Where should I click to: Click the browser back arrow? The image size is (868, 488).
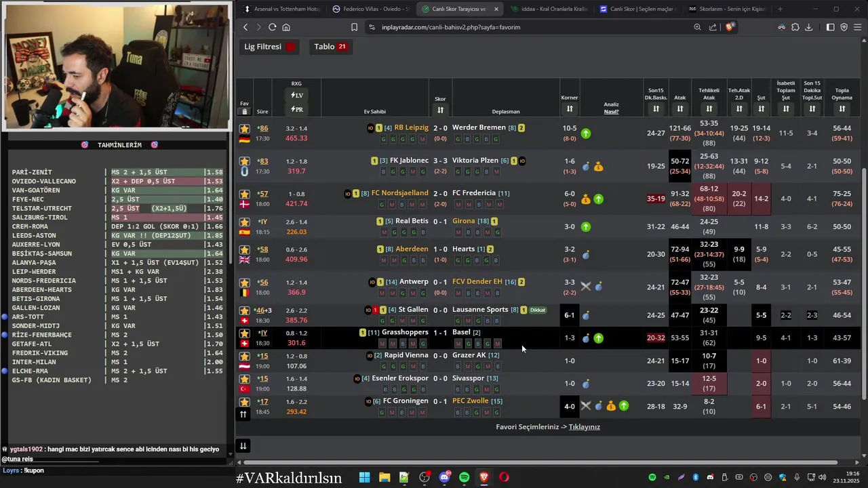[x=245, y=27]
